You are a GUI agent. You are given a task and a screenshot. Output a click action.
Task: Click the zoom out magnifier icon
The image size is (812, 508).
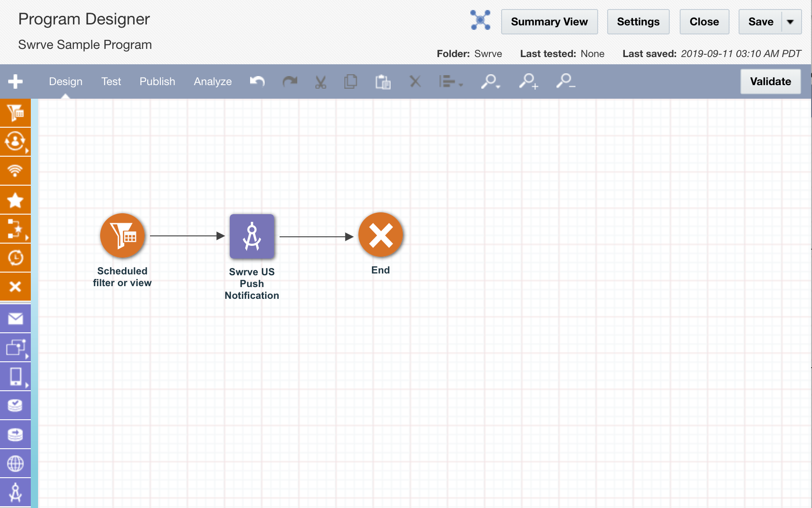click(x=565, y=81)
